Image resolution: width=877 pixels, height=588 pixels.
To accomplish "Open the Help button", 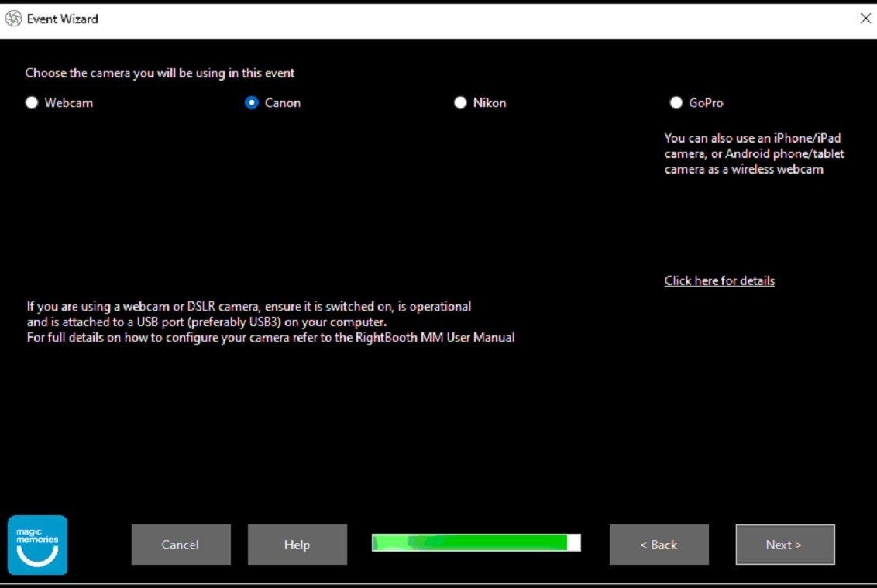I will point(297,545).
